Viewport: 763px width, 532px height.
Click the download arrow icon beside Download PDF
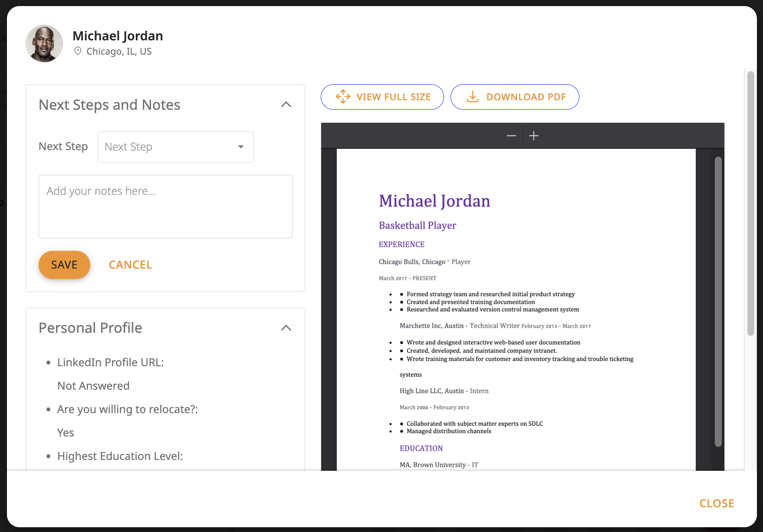[472, 97]
